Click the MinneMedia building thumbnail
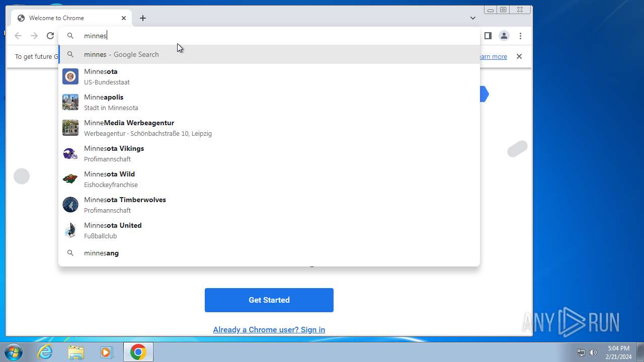The image size is (644, 362). [x=70, y=128]
